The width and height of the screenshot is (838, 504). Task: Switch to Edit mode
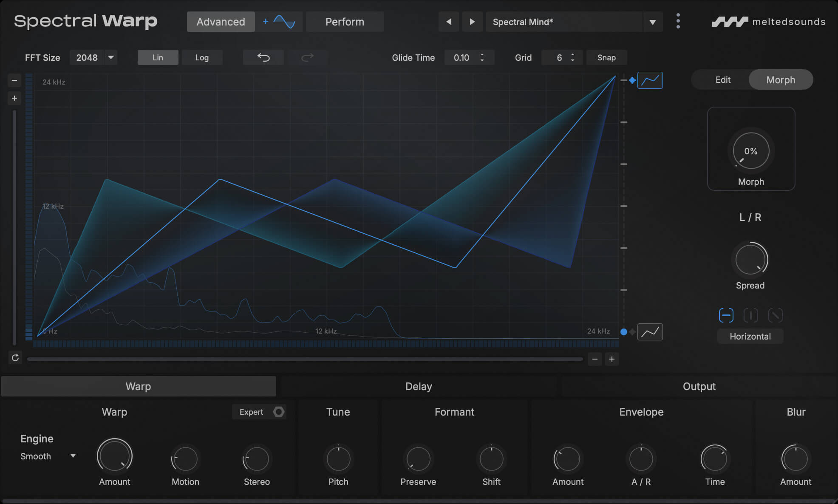coord(723,80)
